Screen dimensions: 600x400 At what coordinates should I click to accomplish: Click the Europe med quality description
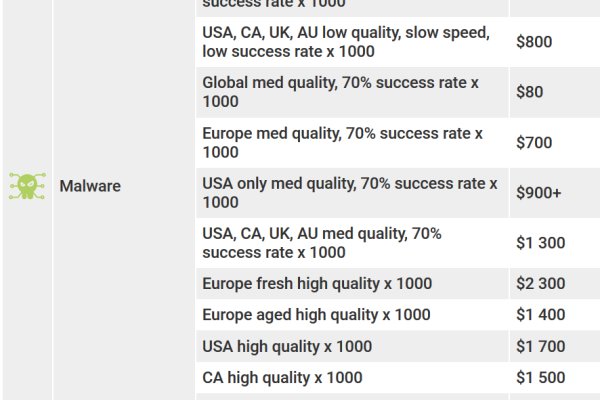coord(342,142)
